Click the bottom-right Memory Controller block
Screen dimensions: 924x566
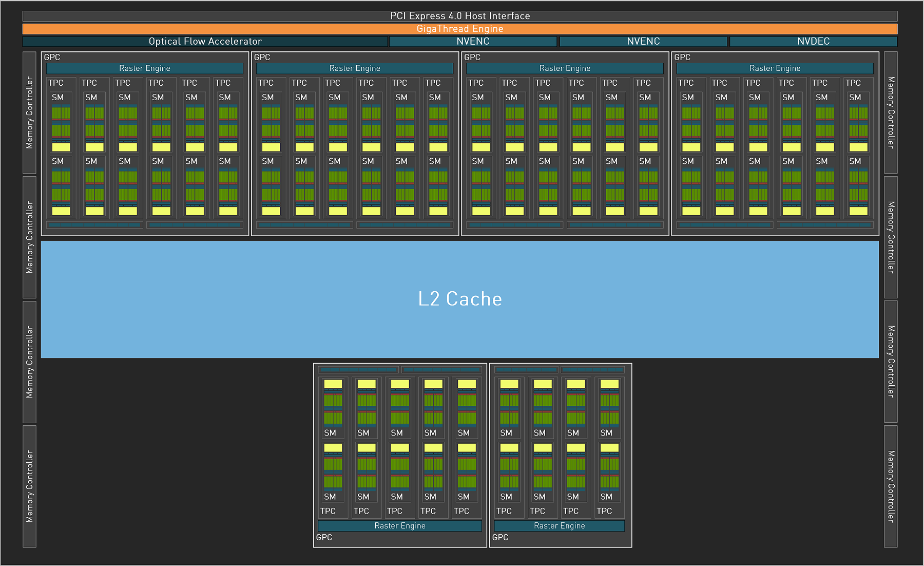pyautogui.click(x=891, y=486)
